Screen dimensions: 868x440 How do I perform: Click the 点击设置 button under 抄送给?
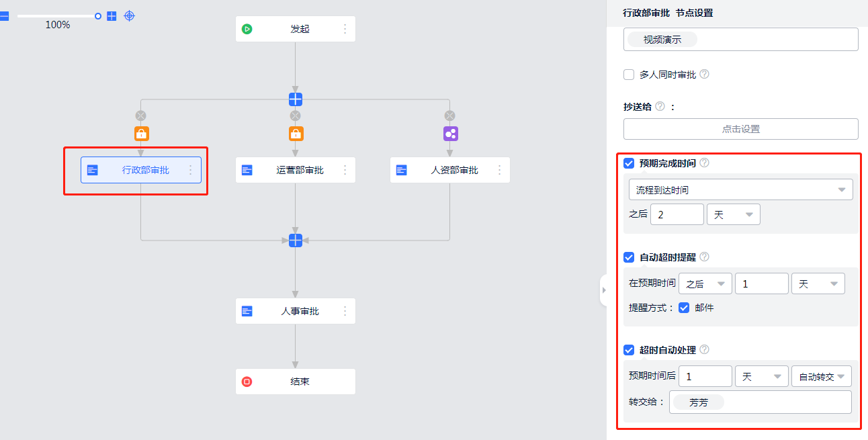pyautogui.click(x=740, y=129)
